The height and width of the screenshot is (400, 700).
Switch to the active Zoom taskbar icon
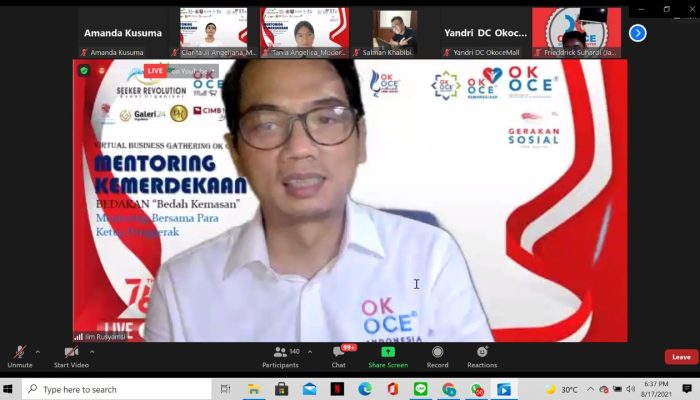[504, 389]
